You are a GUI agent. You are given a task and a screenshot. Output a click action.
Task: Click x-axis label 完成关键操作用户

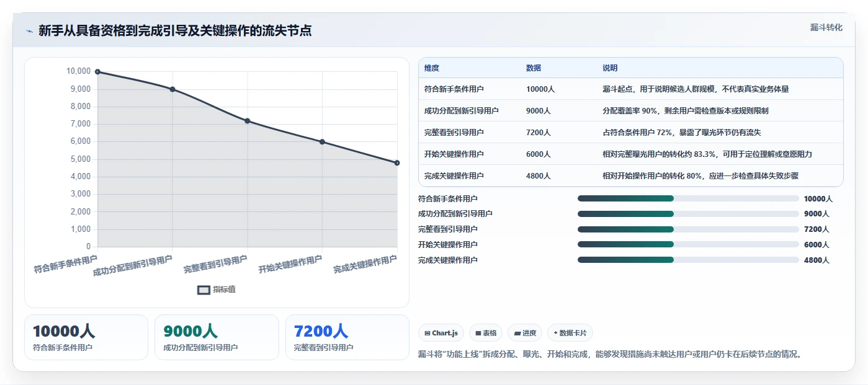coord(365,265)
